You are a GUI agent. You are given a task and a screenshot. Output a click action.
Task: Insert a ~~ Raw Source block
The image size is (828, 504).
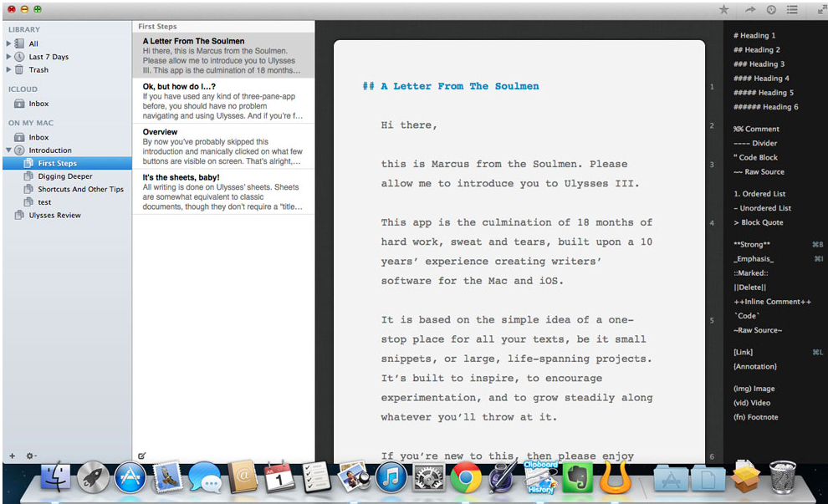759,171
